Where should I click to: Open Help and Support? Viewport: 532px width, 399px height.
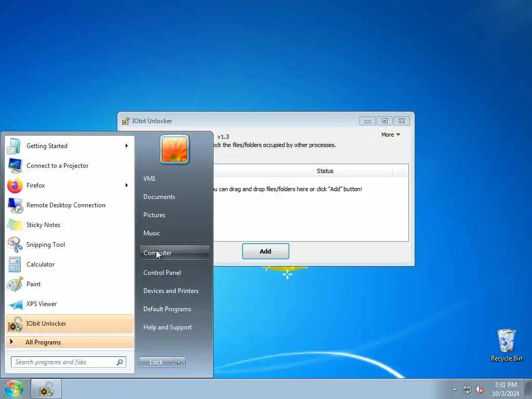168,327
